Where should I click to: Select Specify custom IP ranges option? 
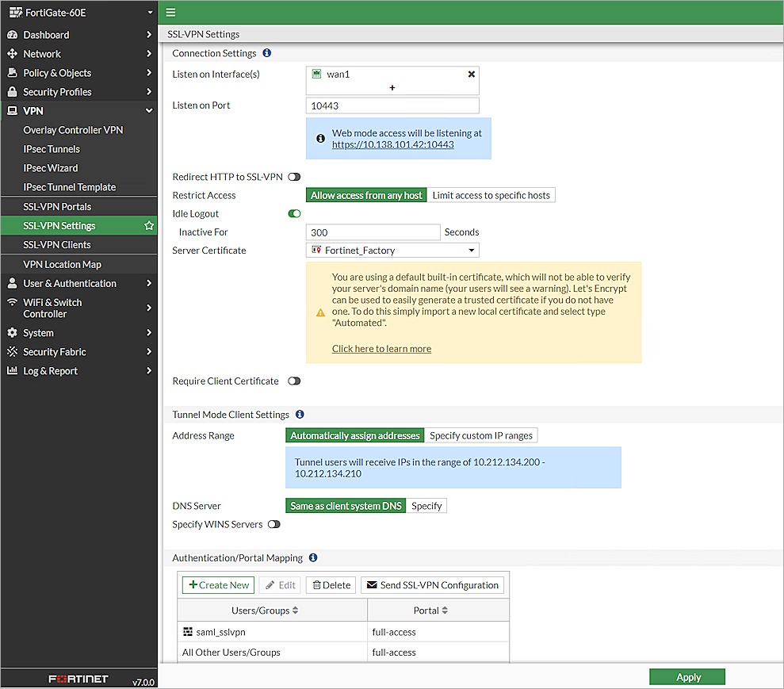point(481,435)
